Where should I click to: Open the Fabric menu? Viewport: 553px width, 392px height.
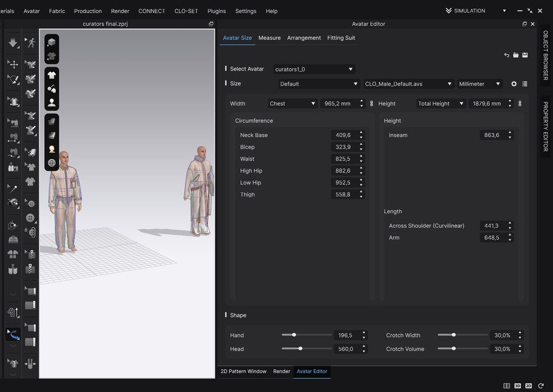pyautogui.click(x=57, y=11)
